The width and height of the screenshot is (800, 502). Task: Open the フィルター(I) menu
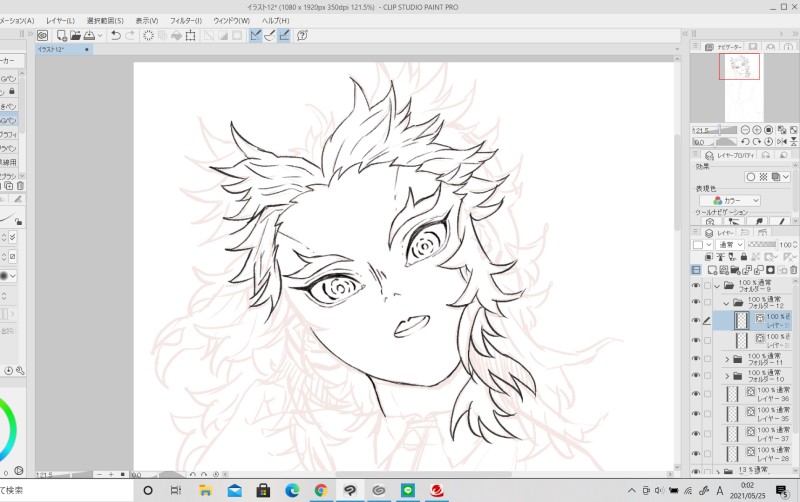(185, 20)
